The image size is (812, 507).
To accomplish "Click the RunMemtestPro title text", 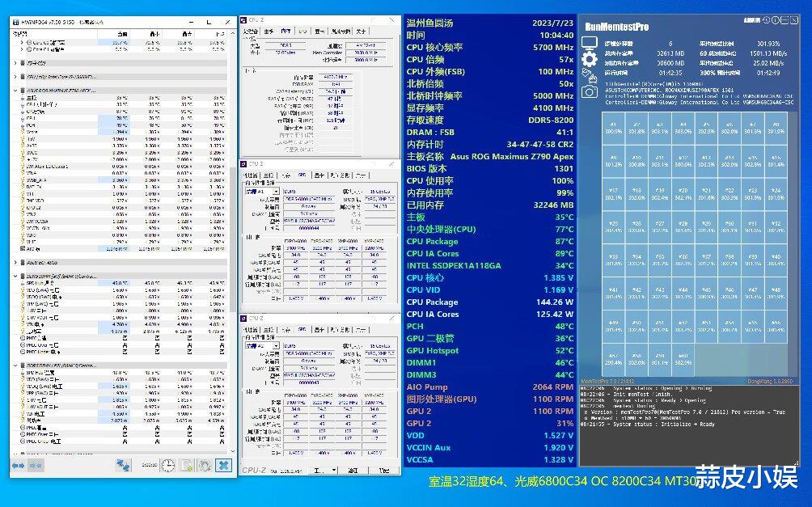I will click(x=616, y=27).
